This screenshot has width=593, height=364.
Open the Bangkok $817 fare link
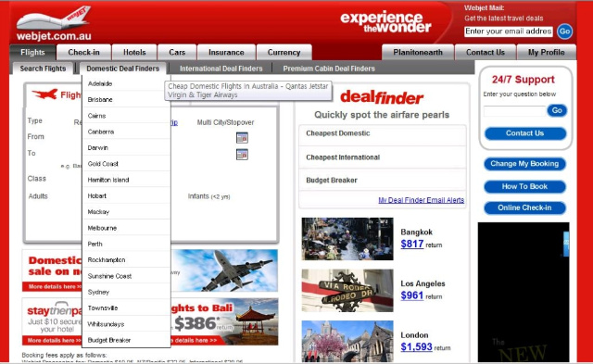pyautogui.click(x=411, y=244)
